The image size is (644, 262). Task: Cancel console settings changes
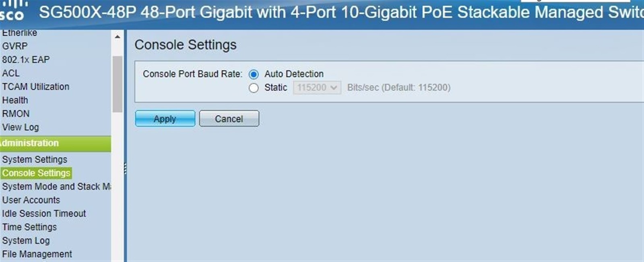point(229,119)
